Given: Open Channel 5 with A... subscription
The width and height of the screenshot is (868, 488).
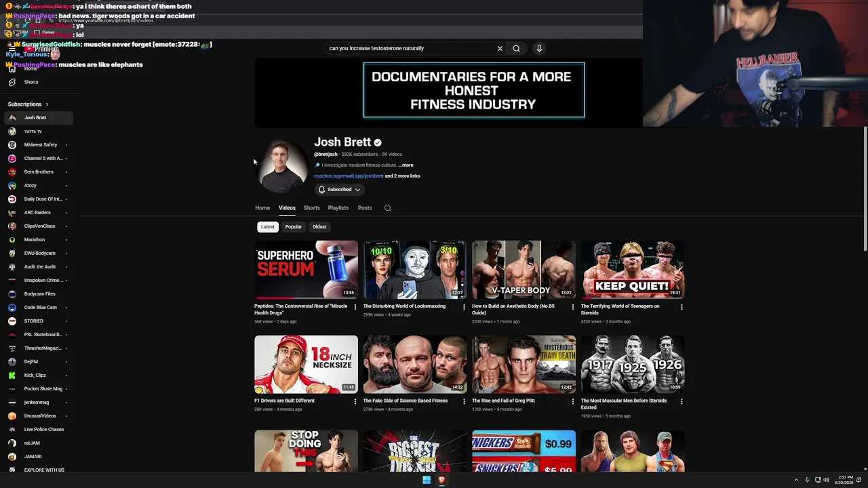Looking at the screenshot, I should pos(38,159).
